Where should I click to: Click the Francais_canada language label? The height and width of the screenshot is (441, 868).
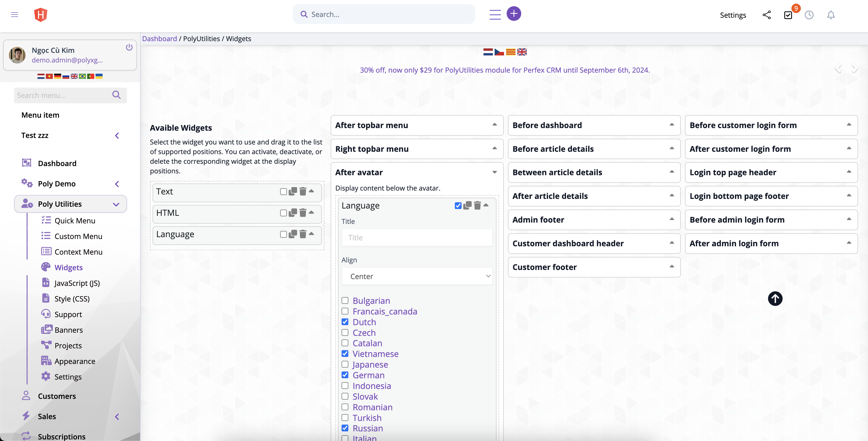385,311
